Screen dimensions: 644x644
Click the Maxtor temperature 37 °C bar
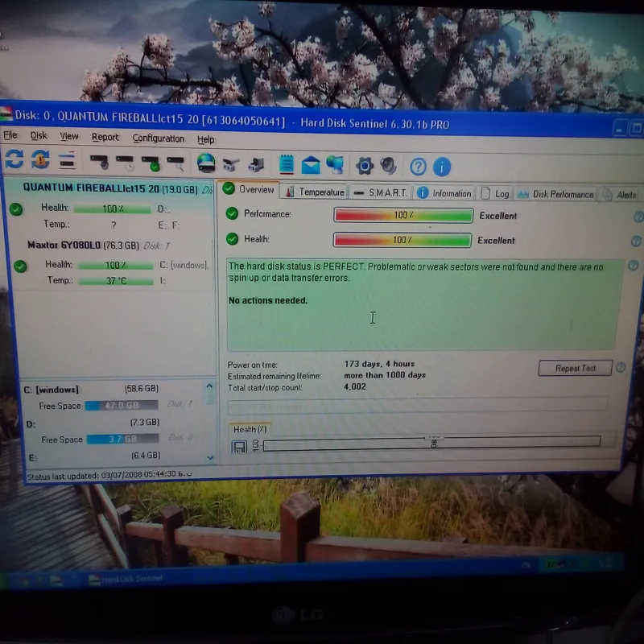[x=116, y=281]
